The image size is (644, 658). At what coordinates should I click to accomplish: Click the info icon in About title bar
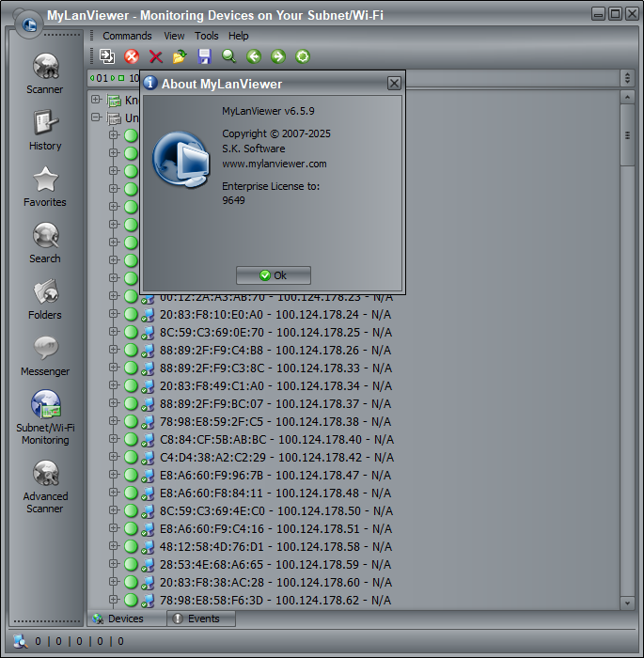click(150, 83)
